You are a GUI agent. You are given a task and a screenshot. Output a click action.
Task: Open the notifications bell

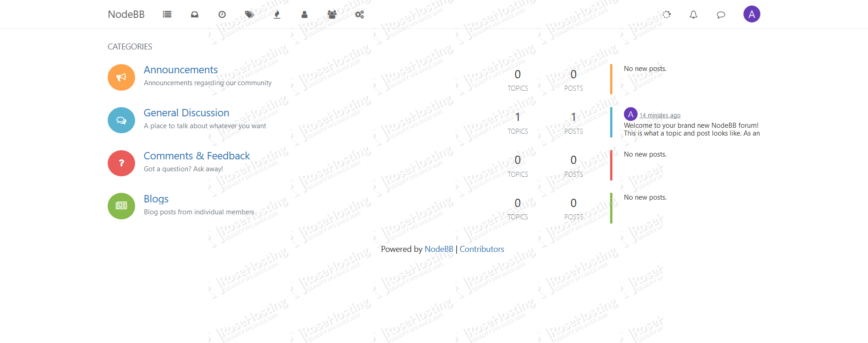coord(693,15)
